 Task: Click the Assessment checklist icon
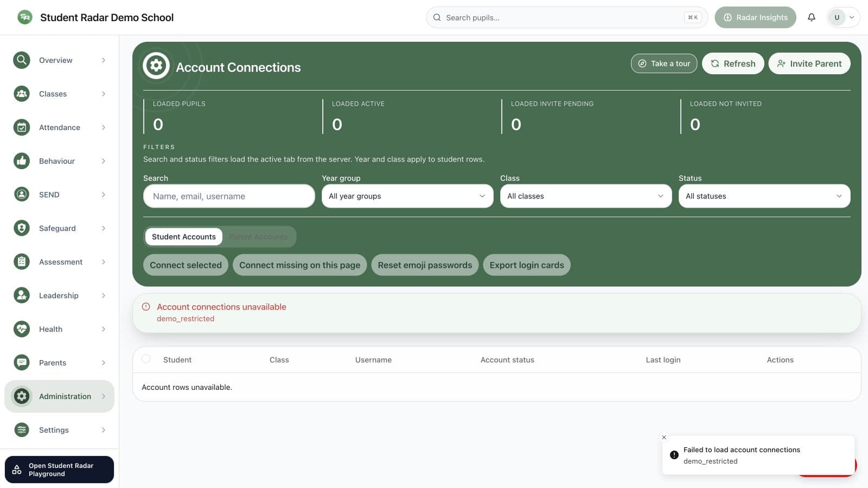pyautogui.click(x=22, y=262)
